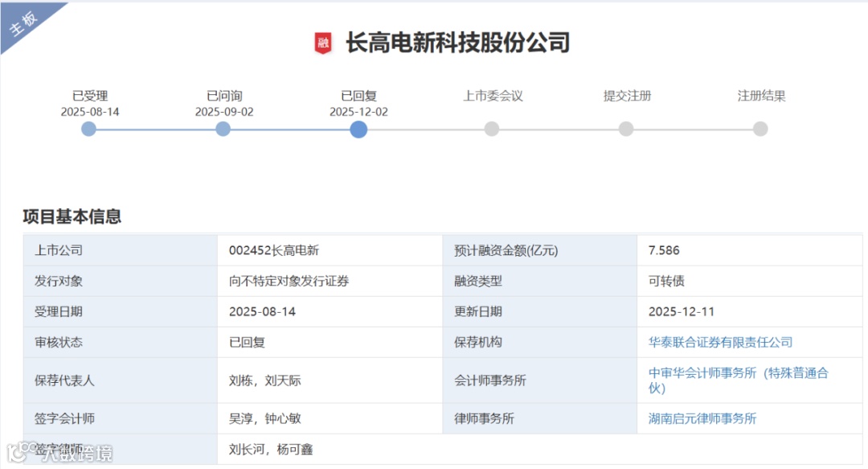Image resolution: width=868 pixels, height=469 pixels.
Task: Click the company title 长高电新科技股份公司
Action: coord(458,43)
